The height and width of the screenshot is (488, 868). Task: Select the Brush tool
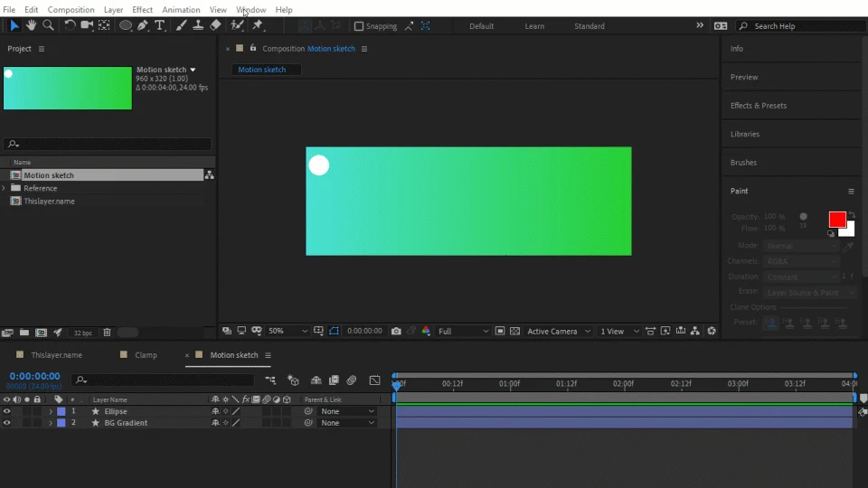click(181, 25)
